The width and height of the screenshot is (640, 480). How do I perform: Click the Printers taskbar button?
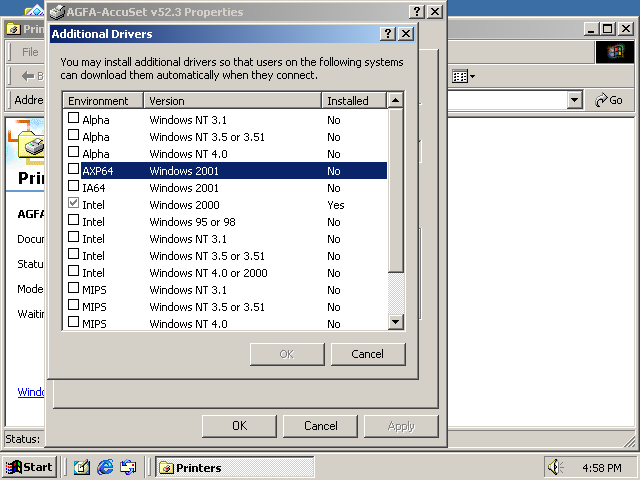235,467
